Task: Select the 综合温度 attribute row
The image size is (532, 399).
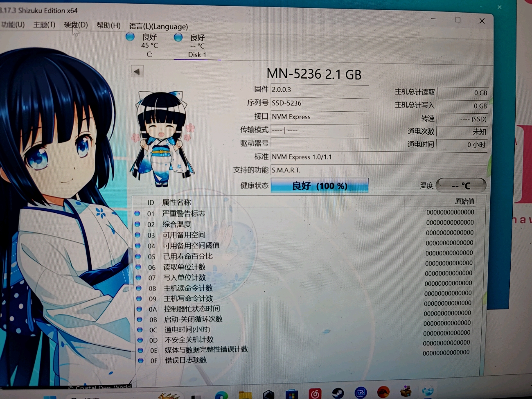Action: (305, 223)
